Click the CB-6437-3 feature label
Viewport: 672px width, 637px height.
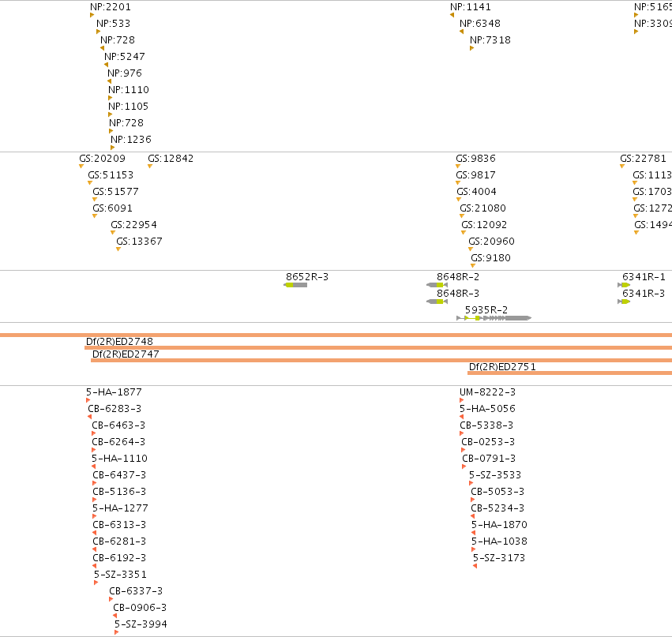tap(119, 474)
